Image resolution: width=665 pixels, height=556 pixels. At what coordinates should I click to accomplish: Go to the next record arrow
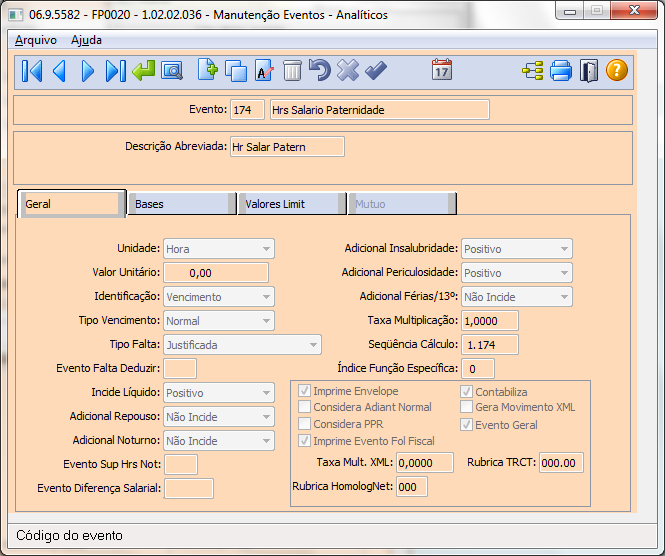87,70
